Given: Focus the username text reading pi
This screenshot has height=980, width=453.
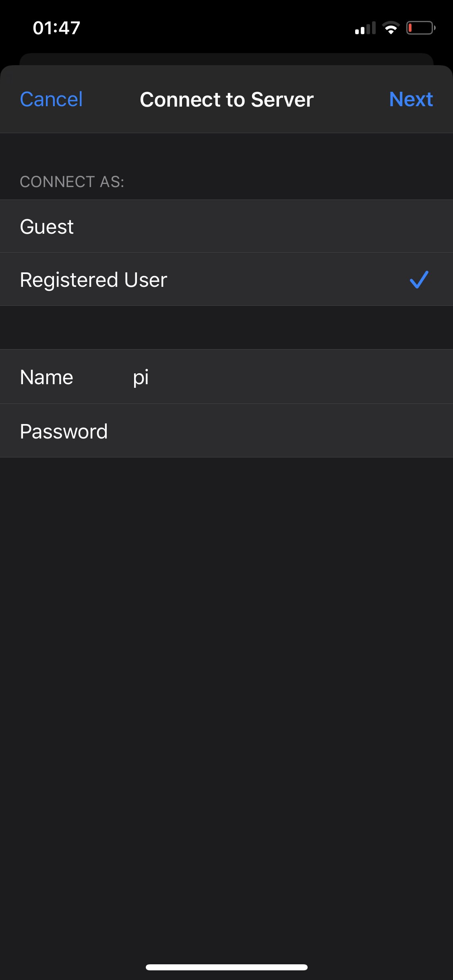Looking at the screenshot, I should pos(141,377).
